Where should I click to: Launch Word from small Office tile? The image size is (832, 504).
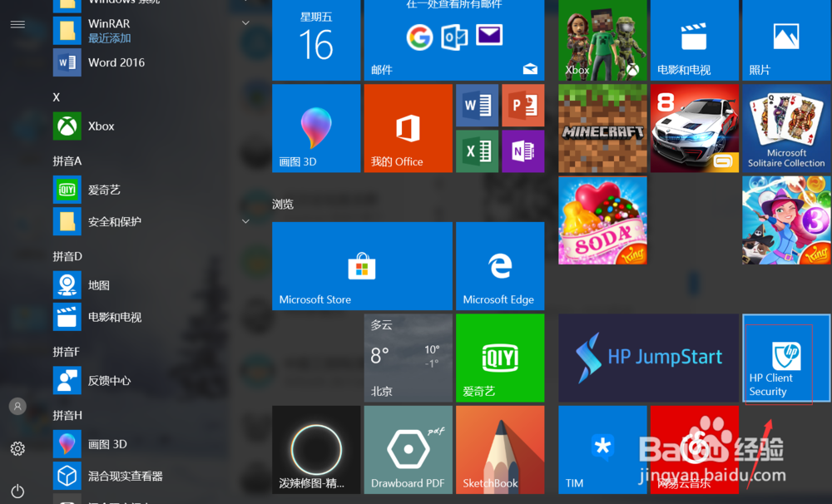click(477, 105)
